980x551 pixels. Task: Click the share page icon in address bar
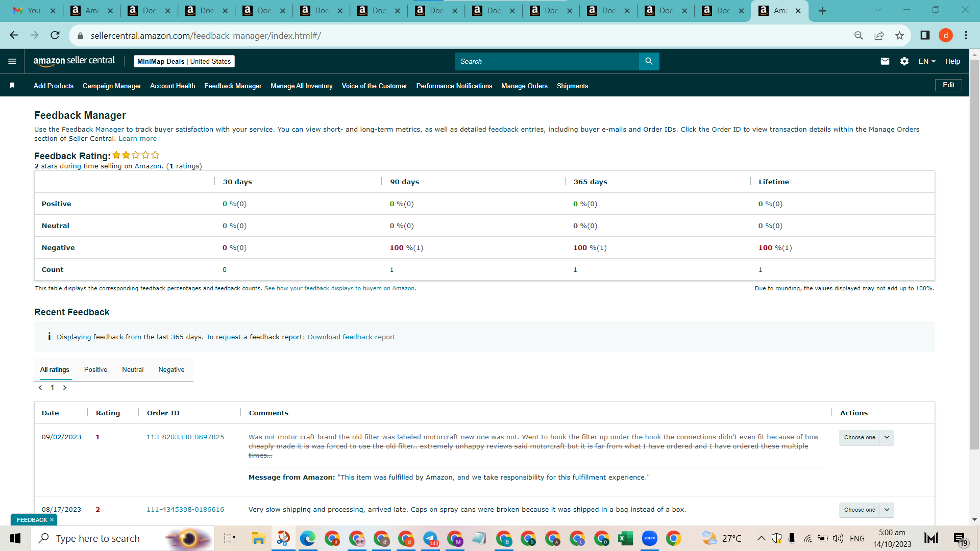pos(879,35)
